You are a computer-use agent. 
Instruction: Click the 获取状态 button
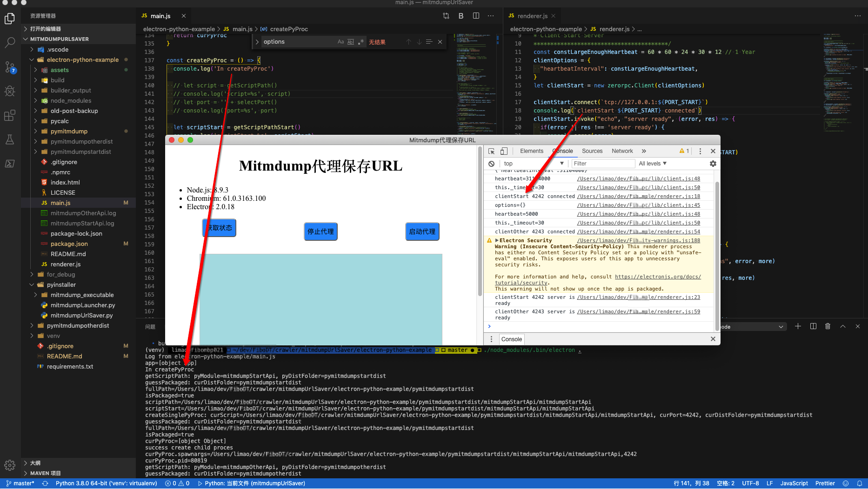(220, 228)
